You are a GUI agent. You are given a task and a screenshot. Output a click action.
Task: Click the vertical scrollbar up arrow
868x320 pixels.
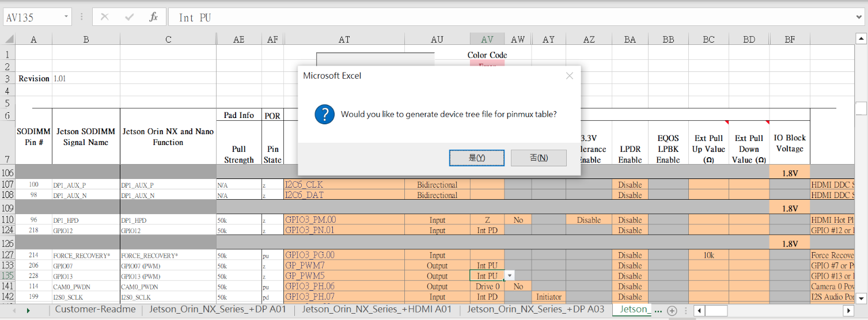pyautogui.click(x=861, y=39)
